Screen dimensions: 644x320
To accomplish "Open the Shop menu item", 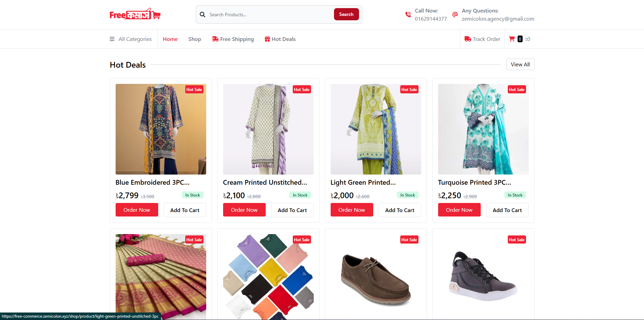I will coord(195,39).
